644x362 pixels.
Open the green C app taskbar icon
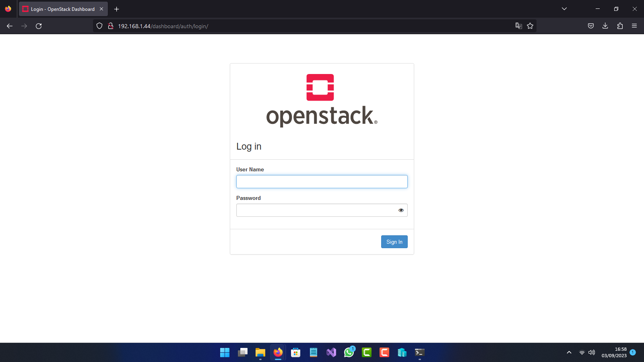tap(367, 353)
